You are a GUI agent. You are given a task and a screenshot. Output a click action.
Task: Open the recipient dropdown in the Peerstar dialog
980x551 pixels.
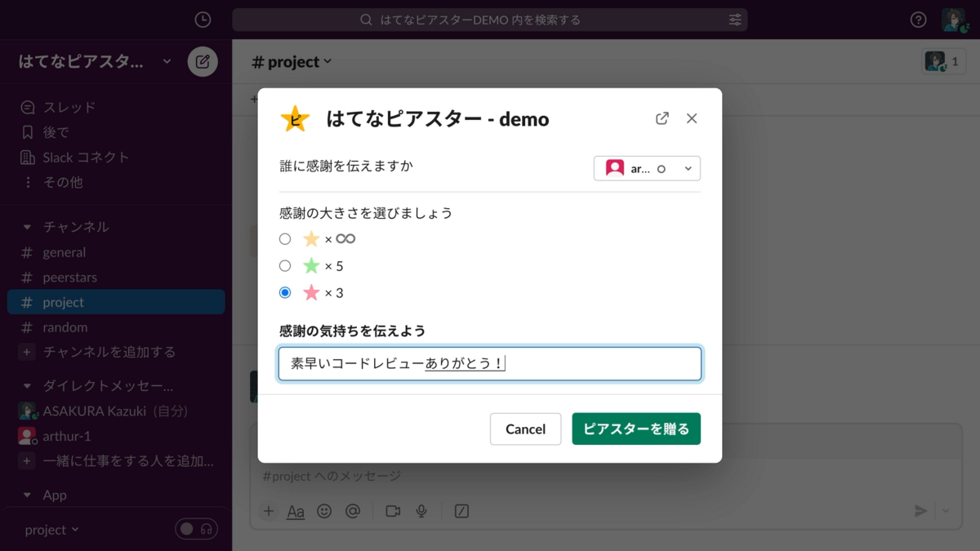(647, 168)
